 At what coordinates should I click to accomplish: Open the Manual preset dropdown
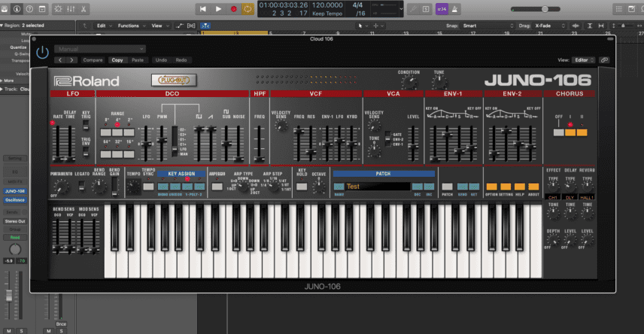[100, 49]
